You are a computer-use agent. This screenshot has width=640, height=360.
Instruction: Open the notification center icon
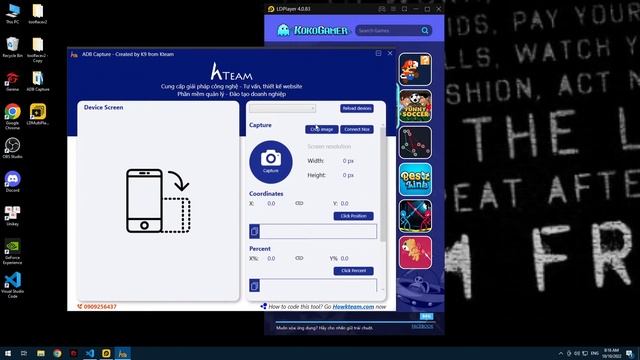pyautogui.click(x=629, y=353)
